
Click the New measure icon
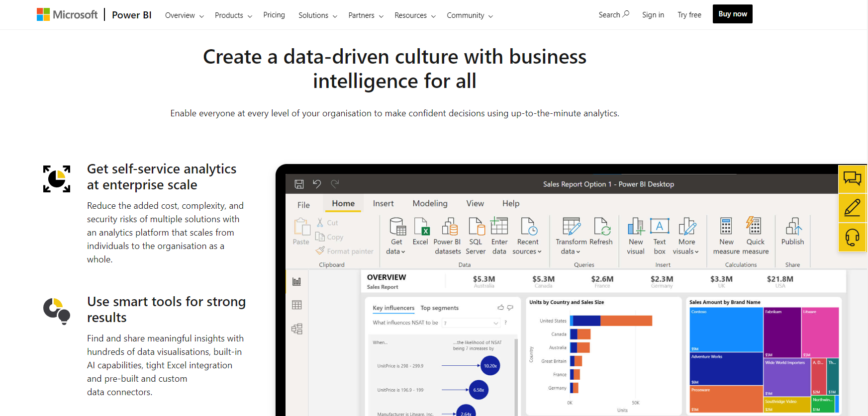726,226
